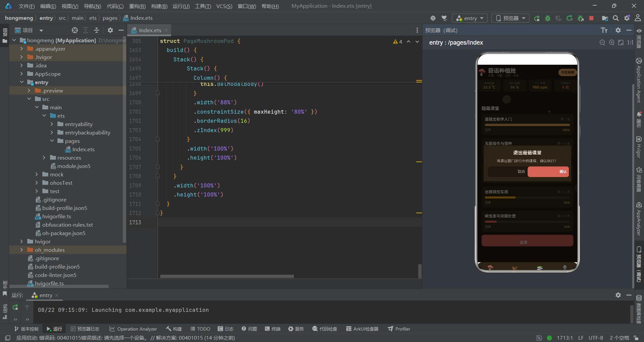Click the attach debugger bug-with-arrow icon
The height and width of the screenshot is (342, 644).
click(x=581, y=18)
